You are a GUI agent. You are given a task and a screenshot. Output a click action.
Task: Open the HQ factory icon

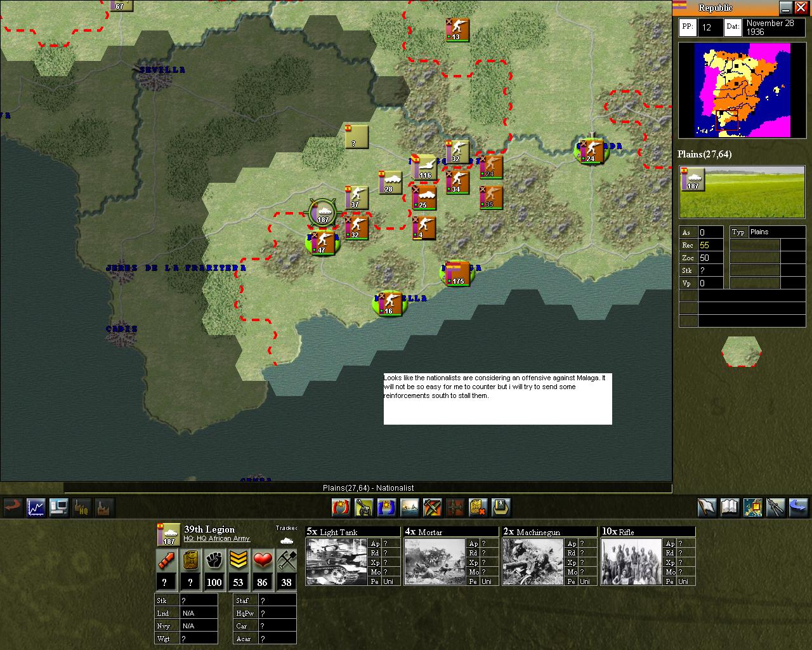pyautogui.click(x=82, y=507)
